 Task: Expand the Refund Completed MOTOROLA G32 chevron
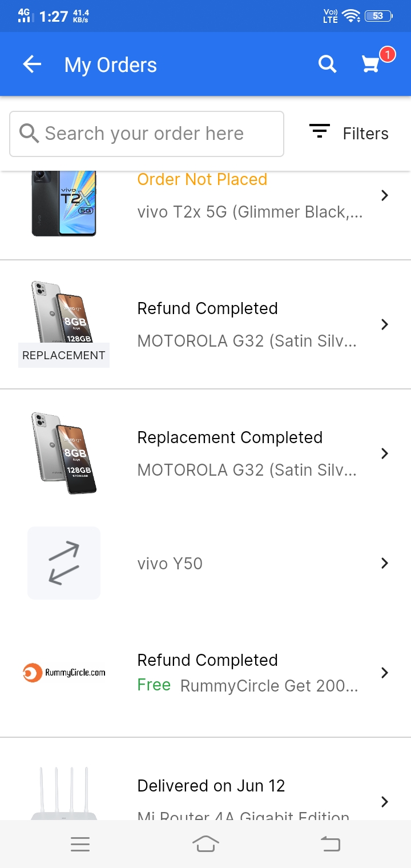(385, 324)
